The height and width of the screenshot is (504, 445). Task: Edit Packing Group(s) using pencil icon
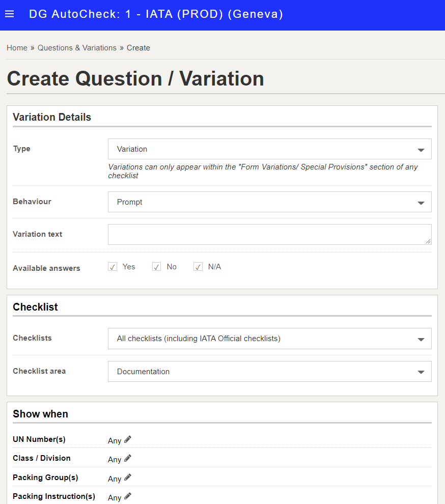pyautogui.click(x=128, y=478)
